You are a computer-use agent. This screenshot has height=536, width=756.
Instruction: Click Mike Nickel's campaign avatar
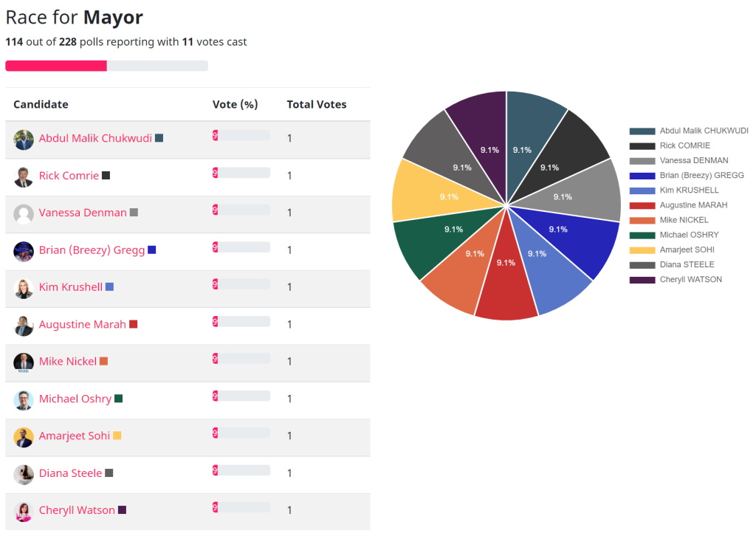[x=24, y=362]
